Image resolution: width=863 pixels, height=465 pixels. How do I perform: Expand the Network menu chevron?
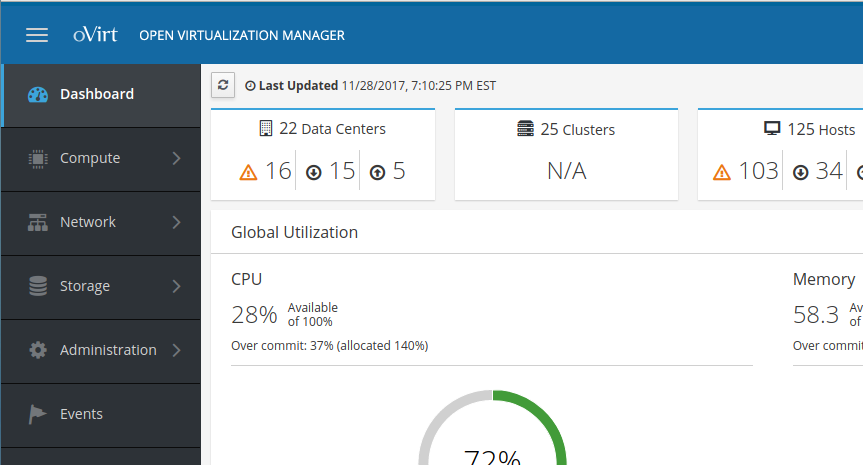[x=176, y=222]
